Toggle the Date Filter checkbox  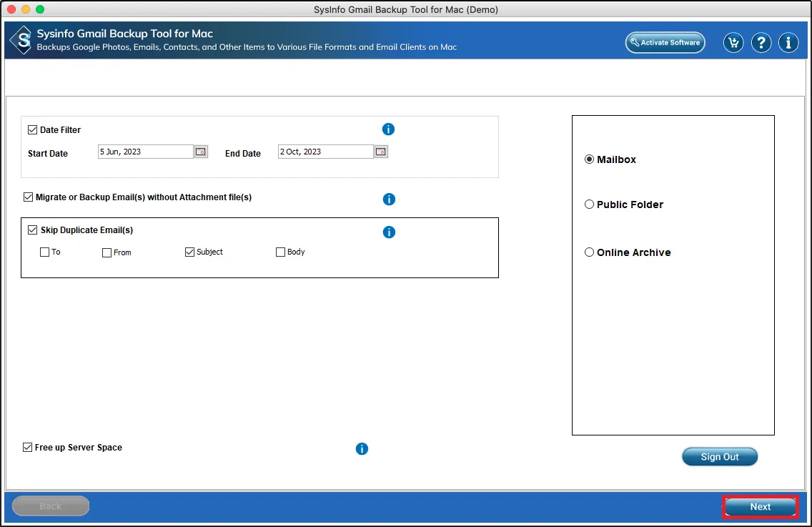click(x=33, y=129)
